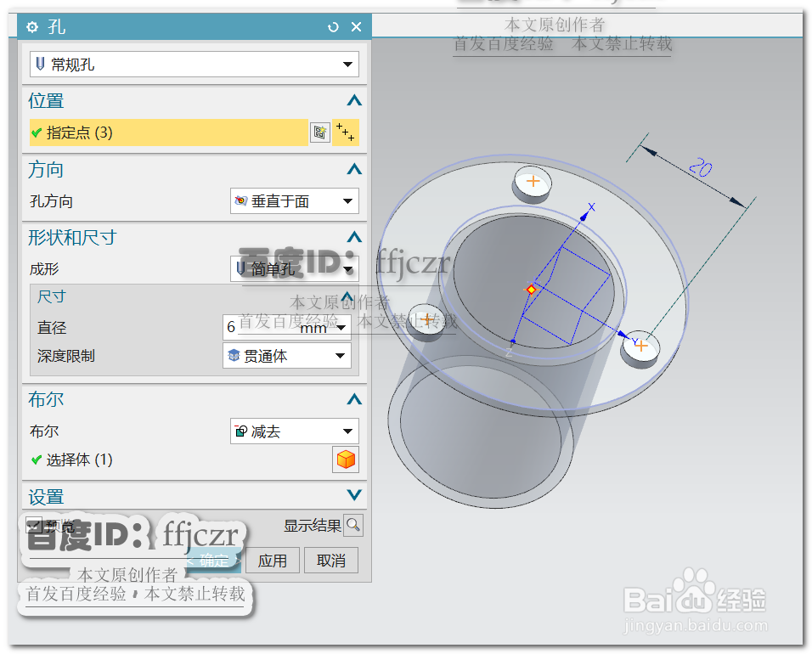This screenshot has width=812, height=654.
Task: Open the 直径 mm dropdown arrow
Action: 341,328
